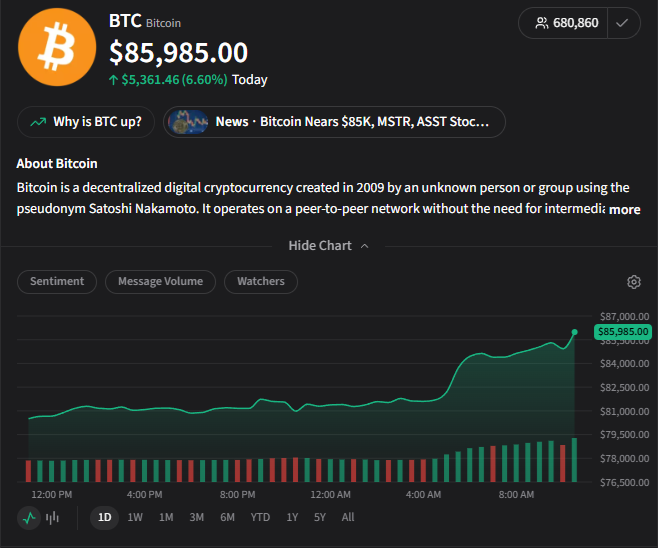Click the 4:00 AM time axis label
Image resolution: width=658 pixels, height=548 pixels.
pyautogui.click(x=423, y=495)
